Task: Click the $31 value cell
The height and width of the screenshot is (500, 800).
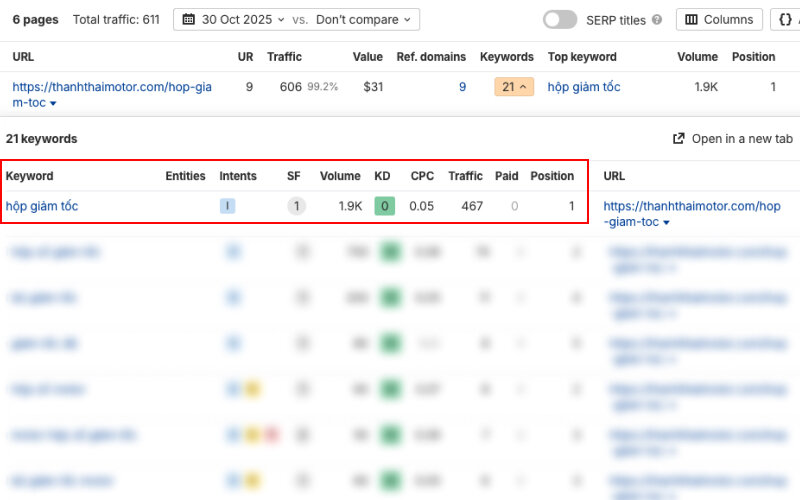Action: point(373,87)
